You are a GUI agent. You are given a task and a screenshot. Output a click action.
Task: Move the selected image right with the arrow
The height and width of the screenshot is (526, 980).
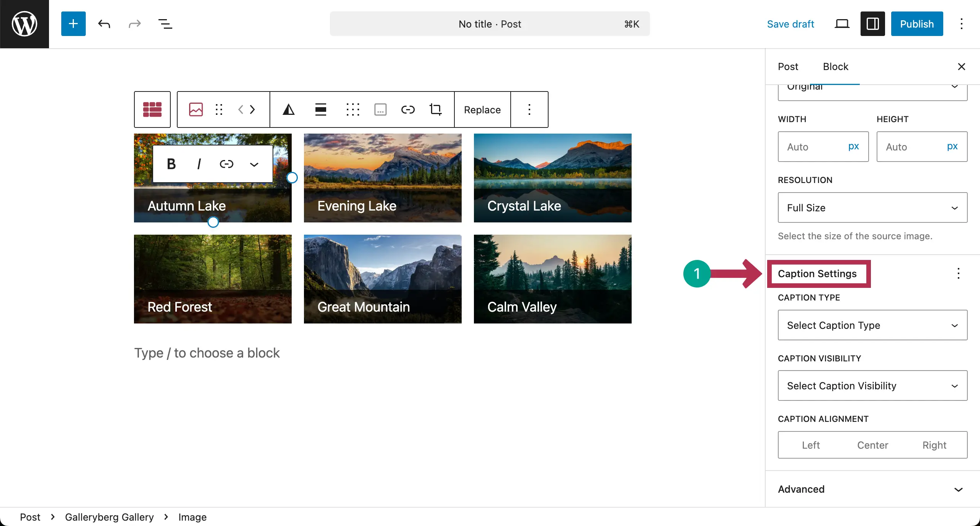click(x=253, y=109)
